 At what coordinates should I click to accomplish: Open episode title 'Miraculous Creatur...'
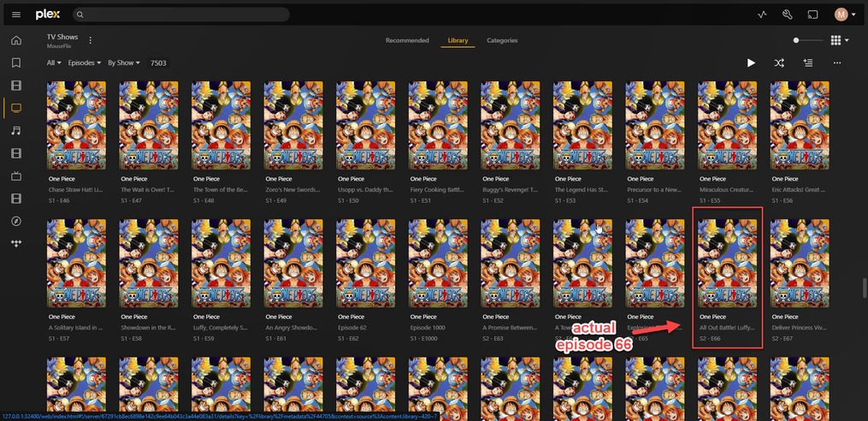pyautogui.click(x=726, y=189)
